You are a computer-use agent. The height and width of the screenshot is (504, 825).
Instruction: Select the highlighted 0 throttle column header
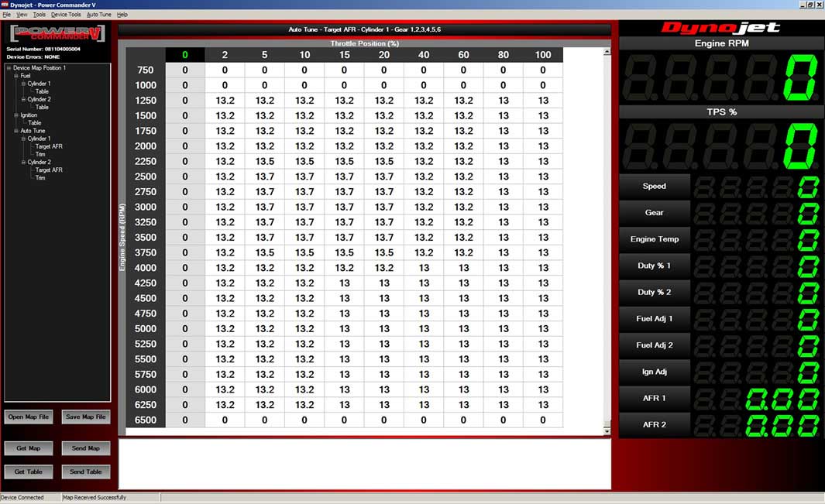[x=185, y=55]
